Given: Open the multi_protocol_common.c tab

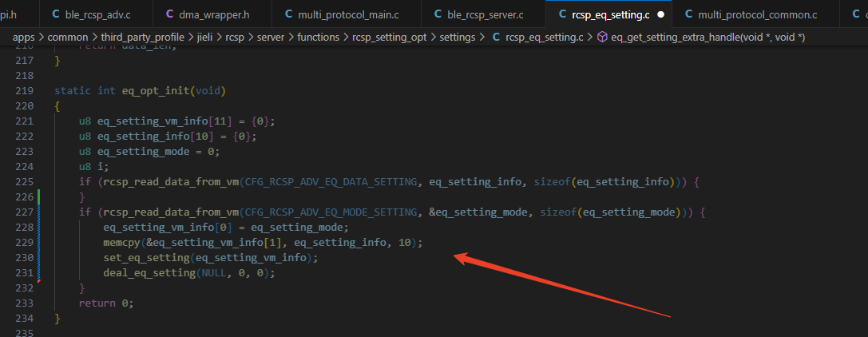Looking at the screenshot, I should 755,14.
